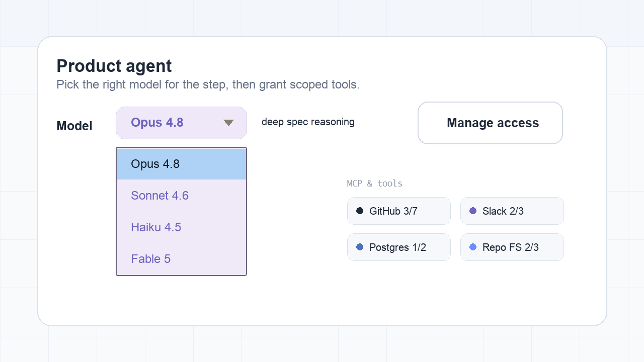
Task: Open the Repo FS 2/3 tool chip
Action: point(512,247)
